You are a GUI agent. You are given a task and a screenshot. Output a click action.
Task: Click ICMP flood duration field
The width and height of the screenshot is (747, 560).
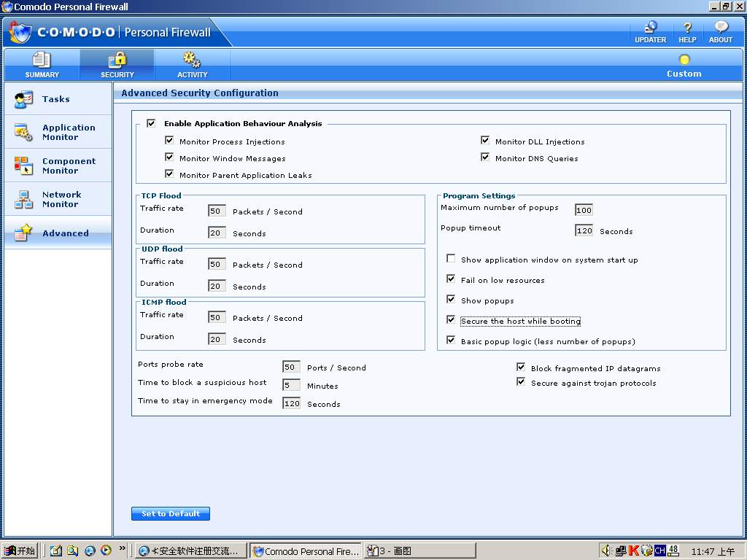pos(217,340)
